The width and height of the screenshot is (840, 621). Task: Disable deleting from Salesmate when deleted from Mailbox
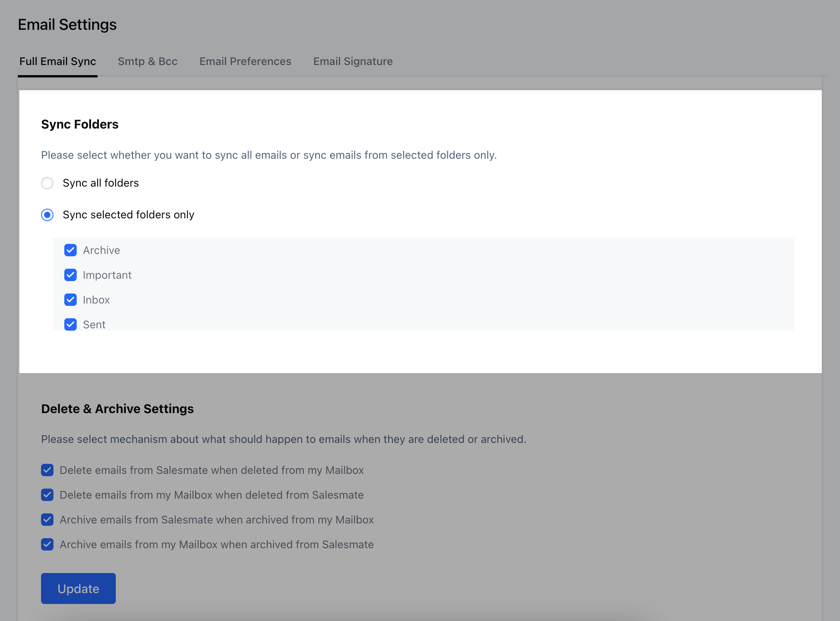coord(47,470)
